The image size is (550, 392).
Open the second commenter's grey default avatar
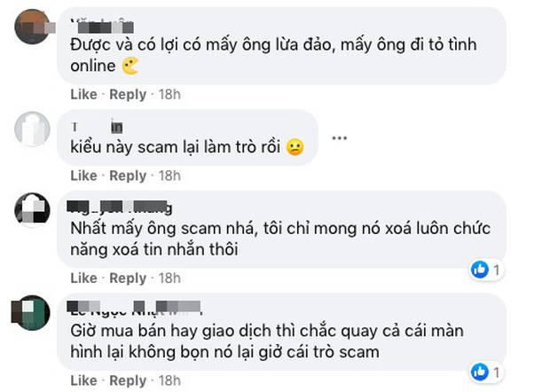click(32, 129)
